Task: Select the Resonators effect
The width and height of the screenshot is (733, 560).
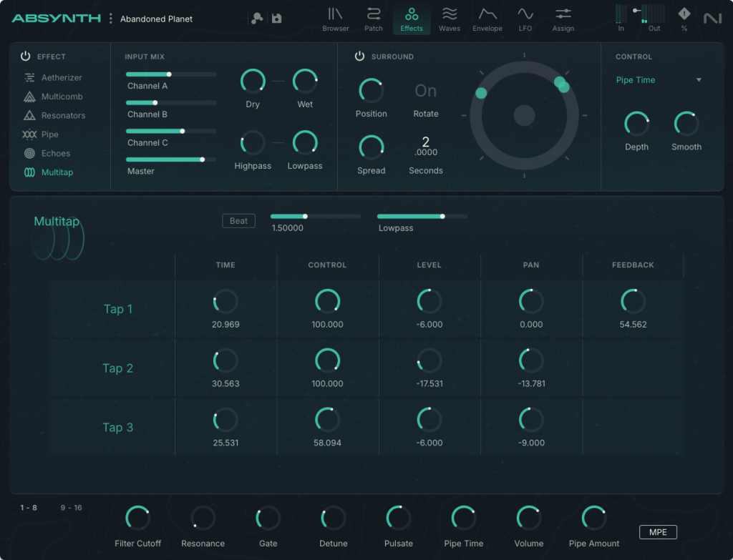Action: [63, 115]
